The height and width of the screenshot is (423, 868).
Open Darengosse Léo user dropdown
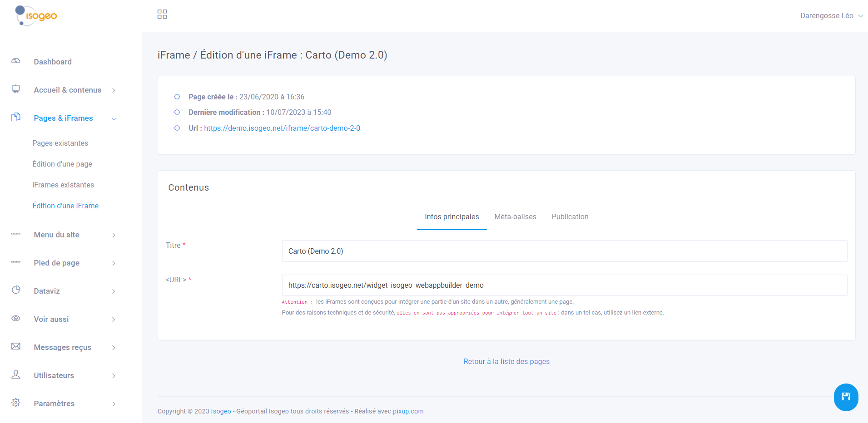coord(831,15)
